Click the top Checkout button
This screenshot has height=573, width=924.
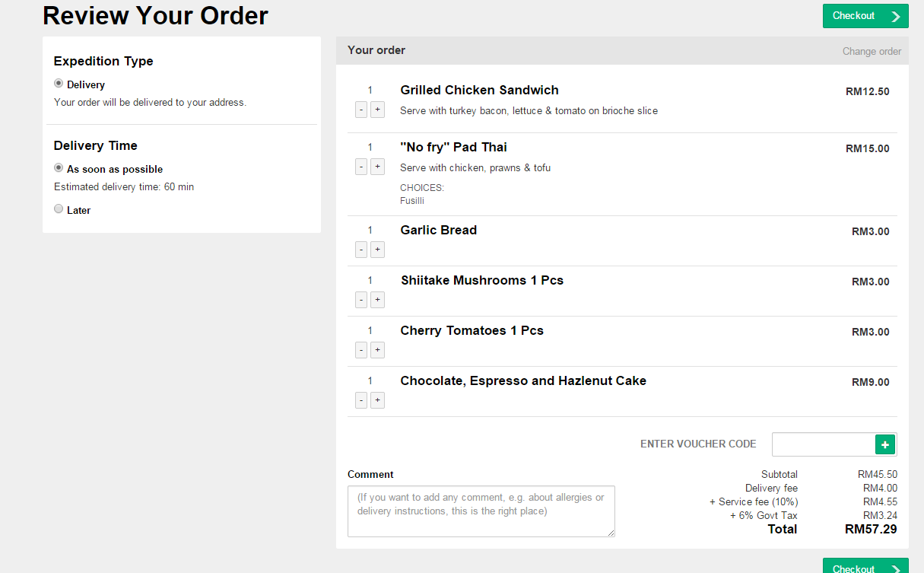coord(865,16)
